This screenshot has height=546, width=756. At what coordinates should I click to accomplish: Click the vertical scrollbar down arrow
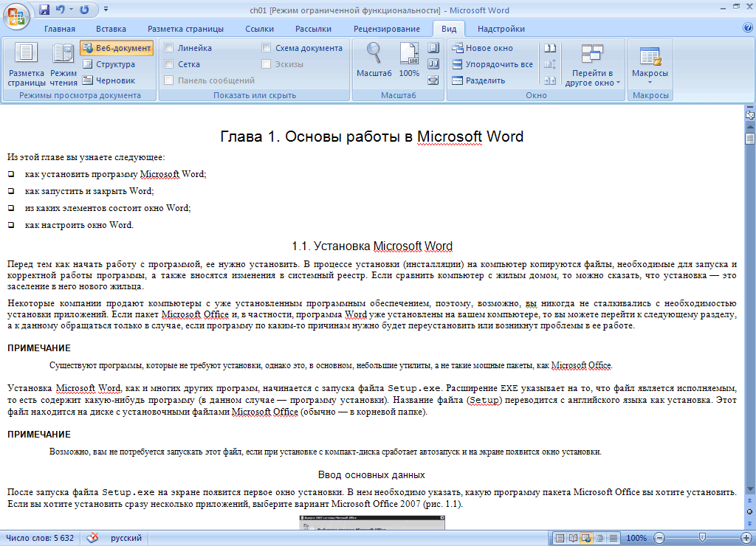(x=750, y=490)
